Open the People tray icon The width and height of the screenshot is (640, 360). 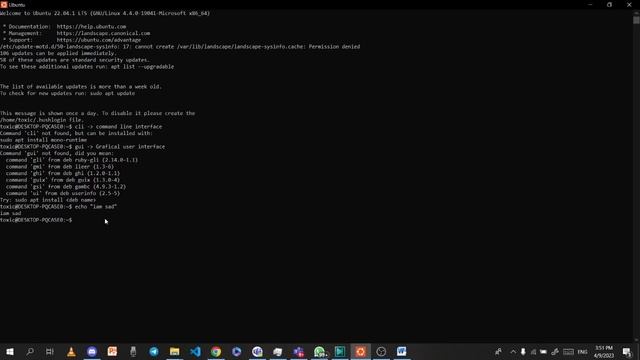(498, 351)
